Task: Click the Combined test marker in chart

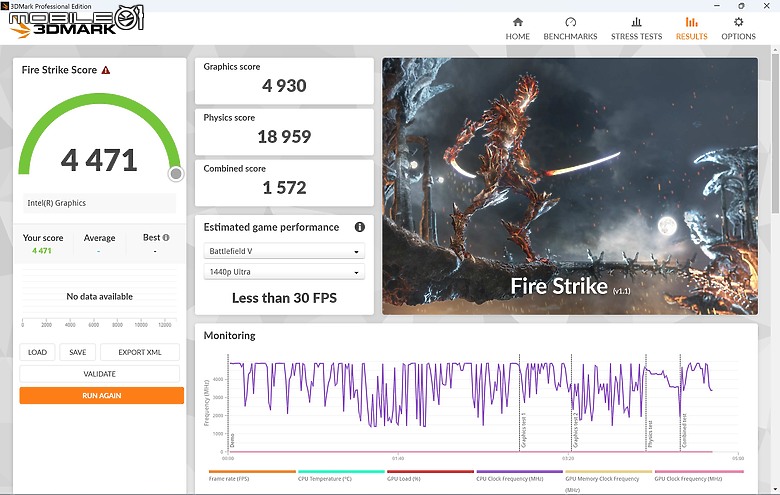Action: 684,431
